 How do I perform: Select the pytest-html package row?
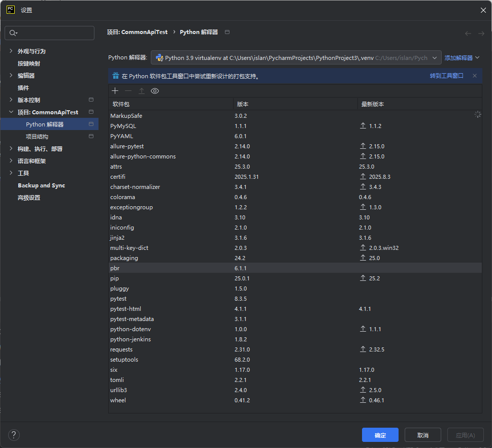(295, 309)
